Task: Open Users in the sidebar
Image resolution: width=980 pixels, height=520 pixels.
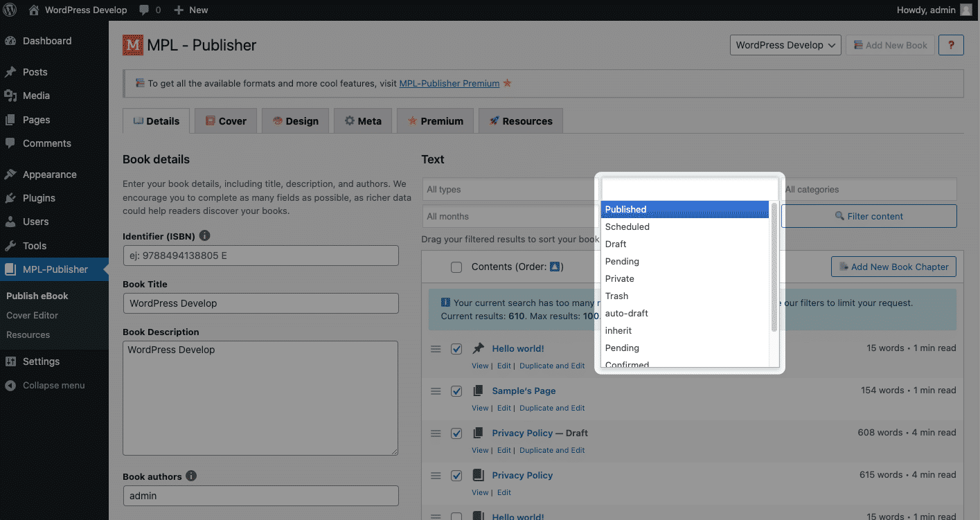Action: pyautogui.click(x=35, y=222)
